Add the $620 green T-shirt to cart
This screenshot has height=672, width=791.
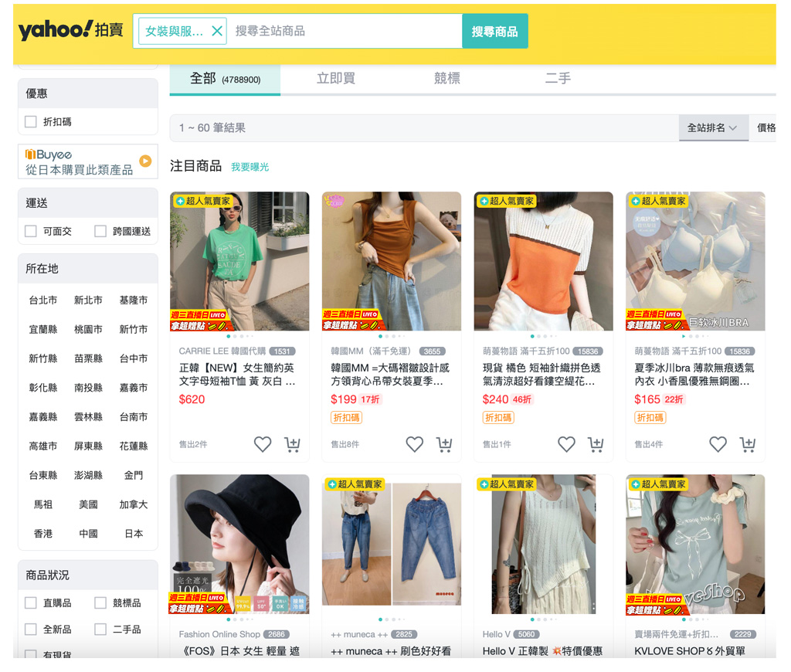pyautogui.click(x=292, y=444)
